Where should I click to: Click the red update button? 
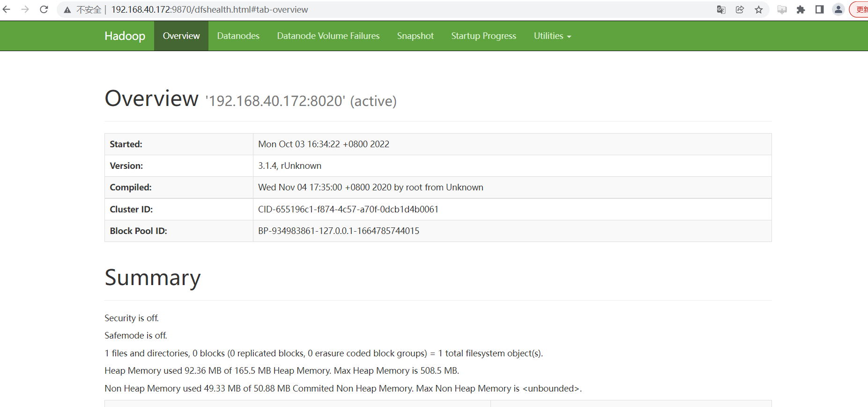point(859,9)
